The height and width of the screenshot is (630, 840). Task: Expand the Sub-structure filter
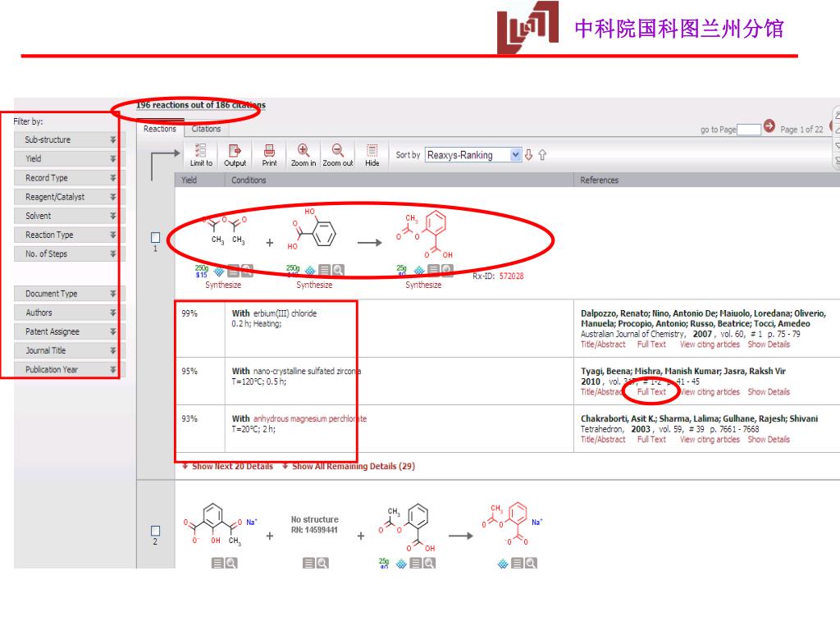(70, 139)
